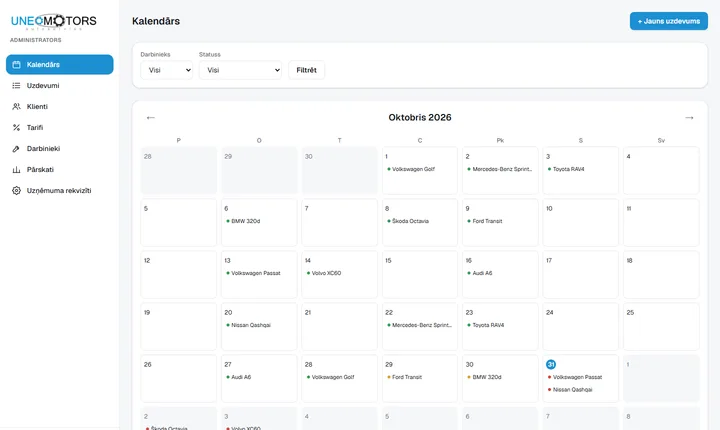Select the empty day 26 cell
The width and height of the screenshot is (720, 430).
pos(179,378)
